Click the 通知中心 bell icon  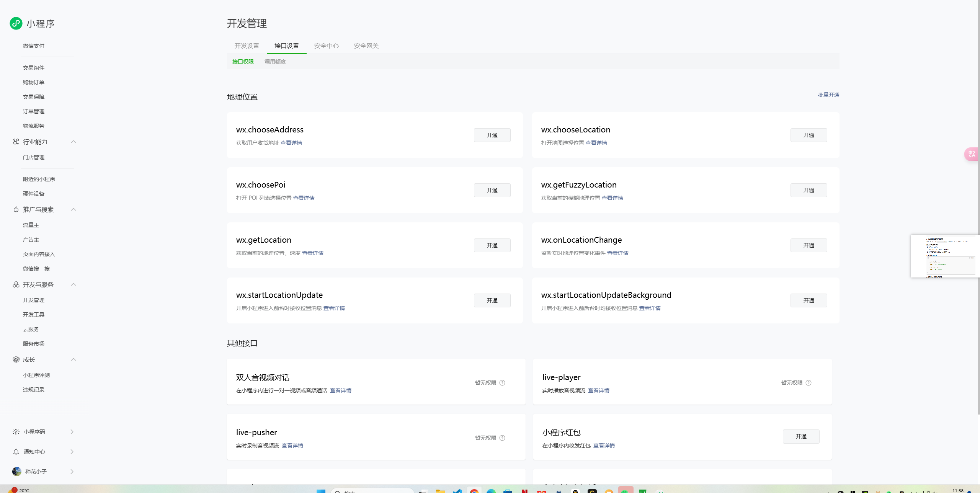(x=16, y=452)
